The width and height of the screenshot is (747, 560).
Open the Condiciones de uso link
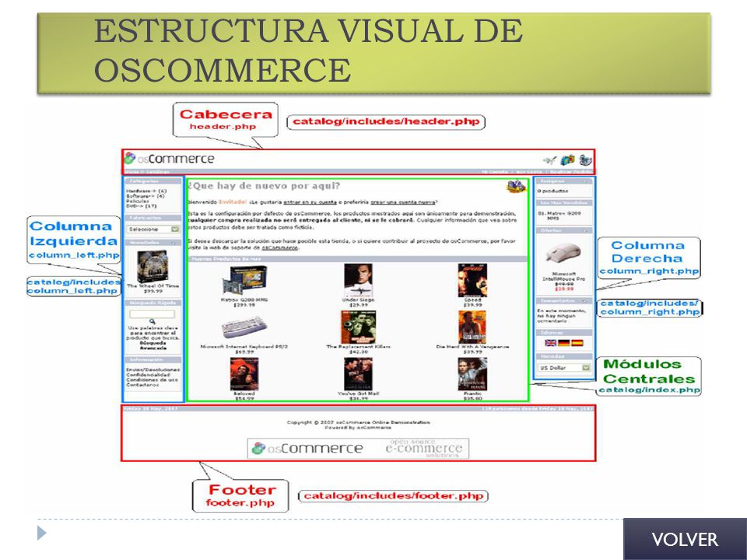pos(152,380)
